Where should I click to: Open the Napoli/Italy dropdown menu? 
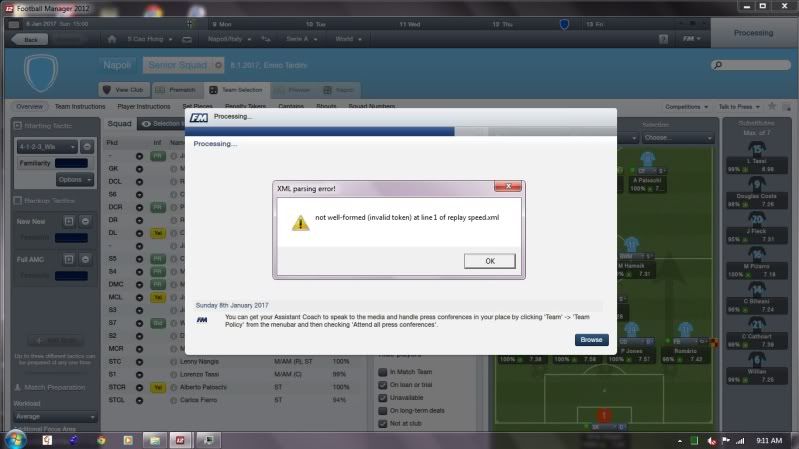point(229,39)
